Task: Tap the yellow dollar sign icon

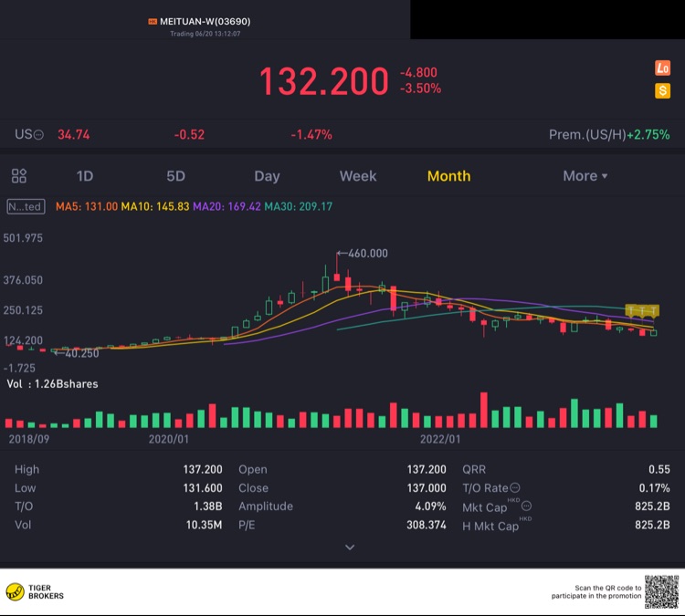Action: tap(662, 91)
